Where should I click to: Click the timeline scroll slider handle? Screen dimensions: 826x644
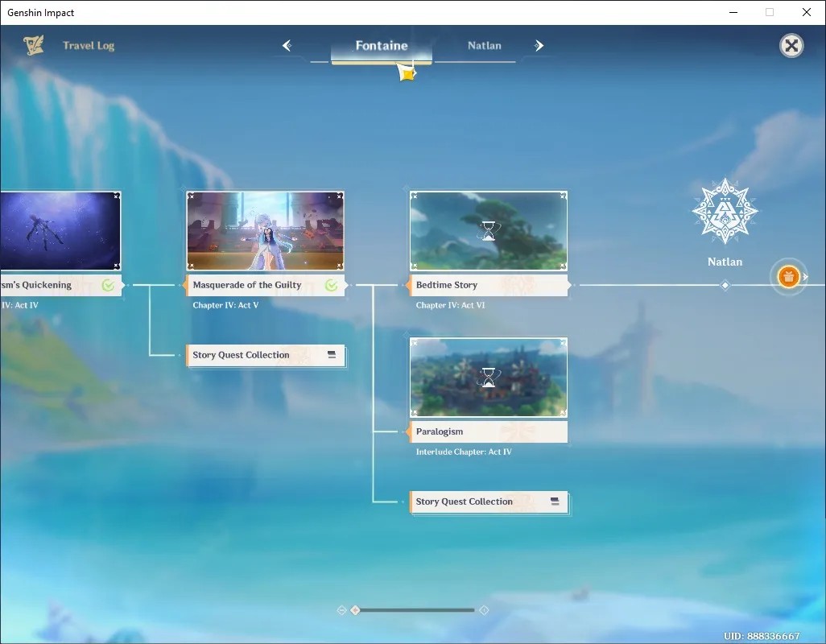[x=356, y=609]
